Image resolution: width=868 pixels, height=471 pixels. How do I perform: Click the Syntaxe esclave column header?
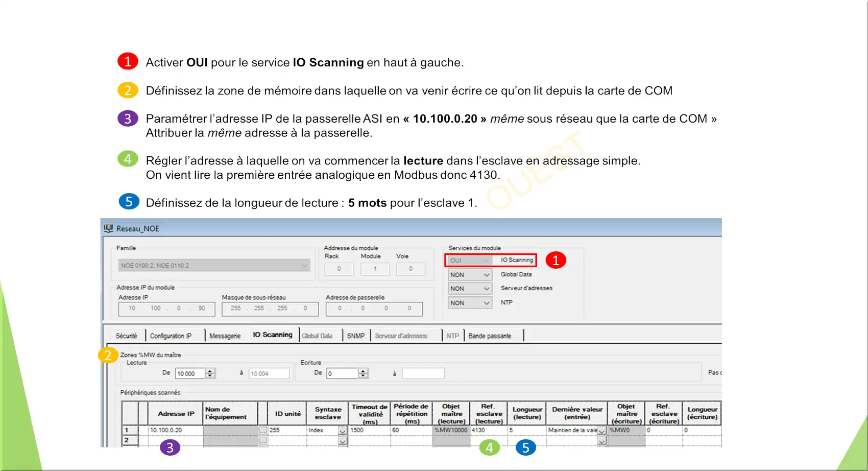pyautogui.click(x=328, y=414)
